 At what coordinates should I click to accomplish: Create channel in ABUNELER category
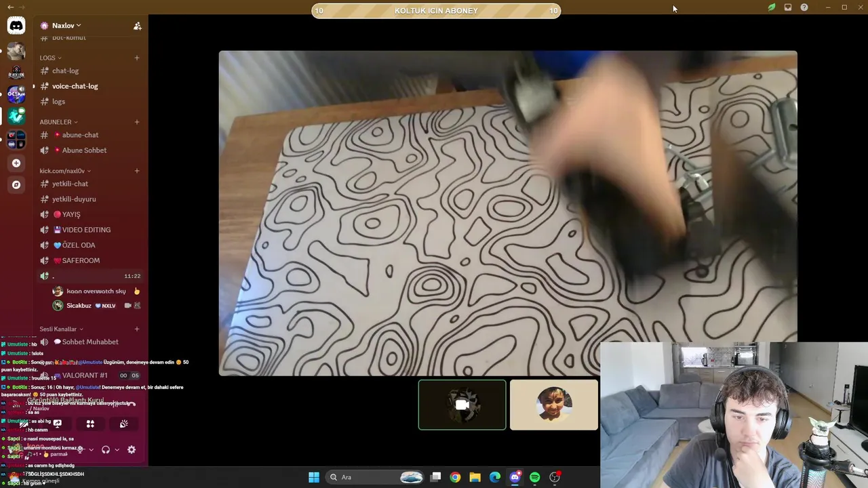(137, 122)
